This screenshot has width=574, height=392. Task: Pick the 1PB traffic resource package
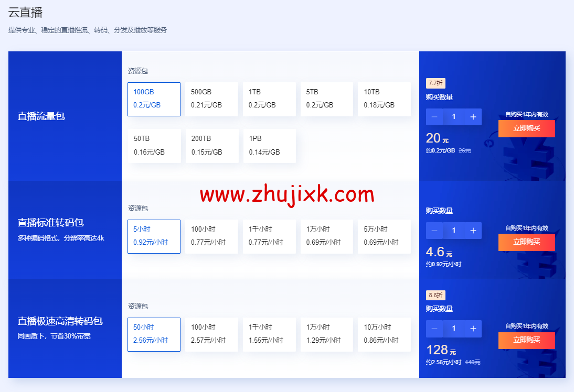click(x=269, y=146)
